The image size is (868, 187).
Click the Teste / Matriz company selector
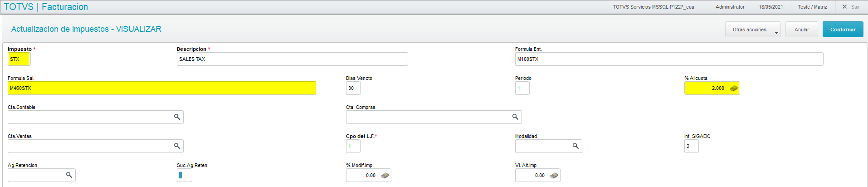pyautogui.click(x=812, y=7)
